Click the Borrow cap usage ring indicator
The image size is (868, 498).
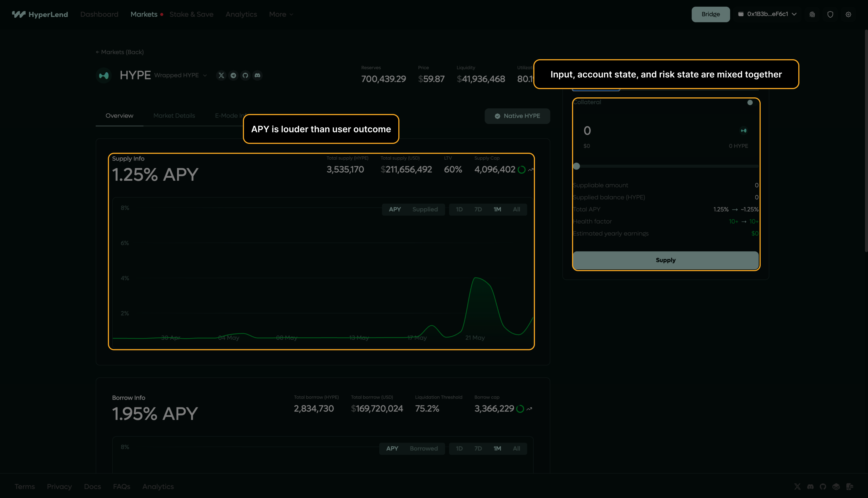click(520, 409)
